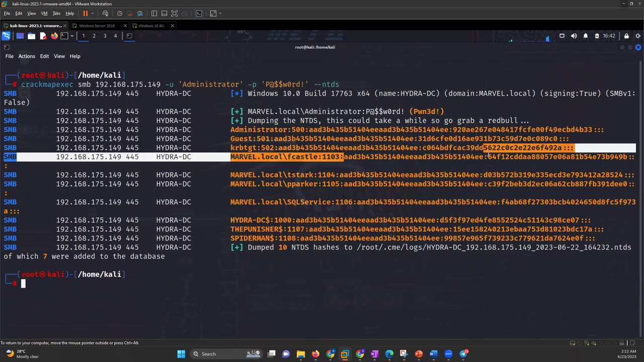Click Send Ctrl+Alt+Del toolbar icon

(105, 14)
